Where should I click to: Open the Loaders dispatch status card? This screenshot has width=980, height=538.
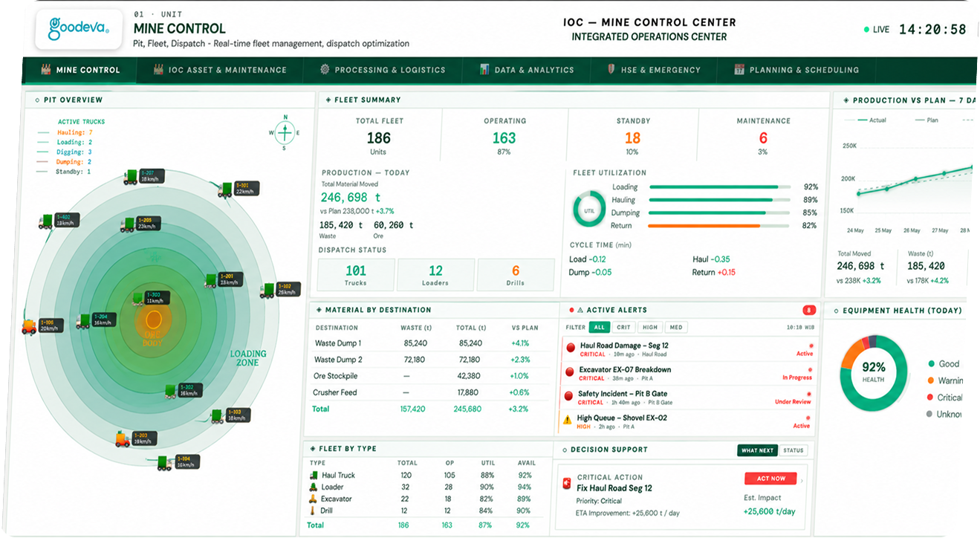[x=435, y=275]
